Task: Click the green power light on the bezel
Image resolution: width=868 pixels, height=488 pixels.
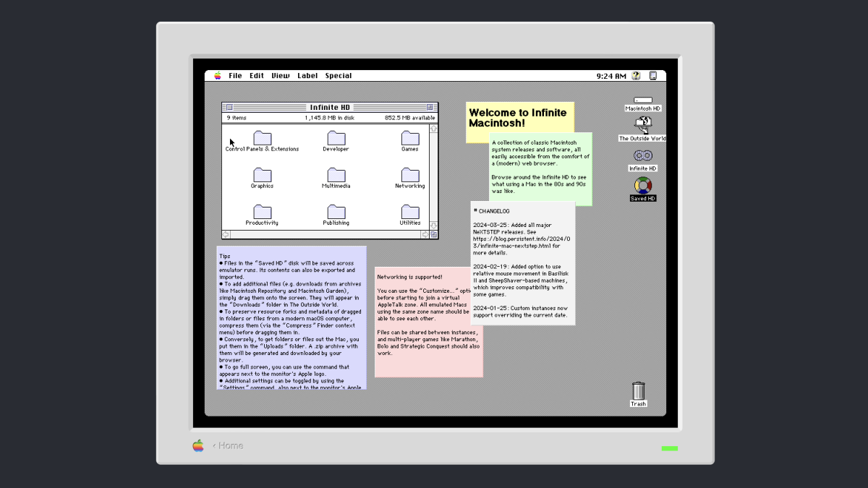Action: 670,448
